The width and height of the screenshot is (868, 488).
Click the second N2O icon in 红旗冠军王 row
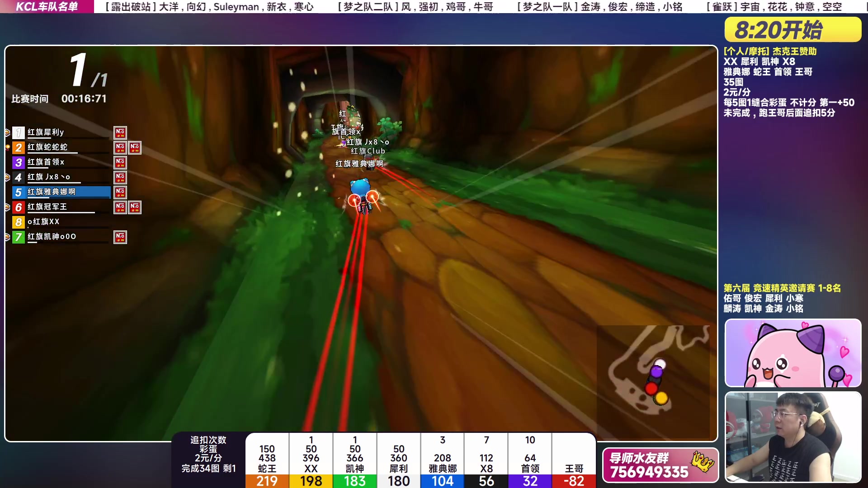click(135, 207)
